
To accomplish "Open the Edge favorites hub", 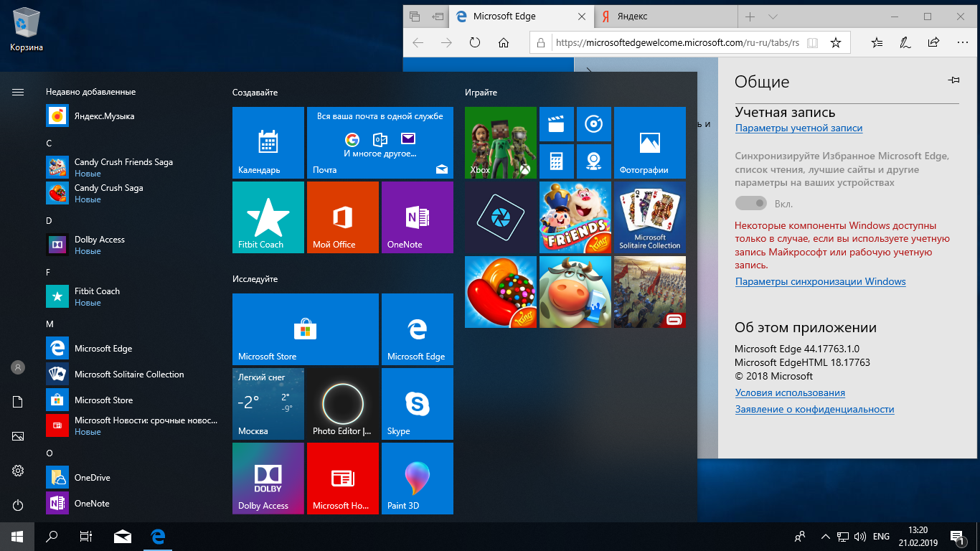I will (877, 43).
